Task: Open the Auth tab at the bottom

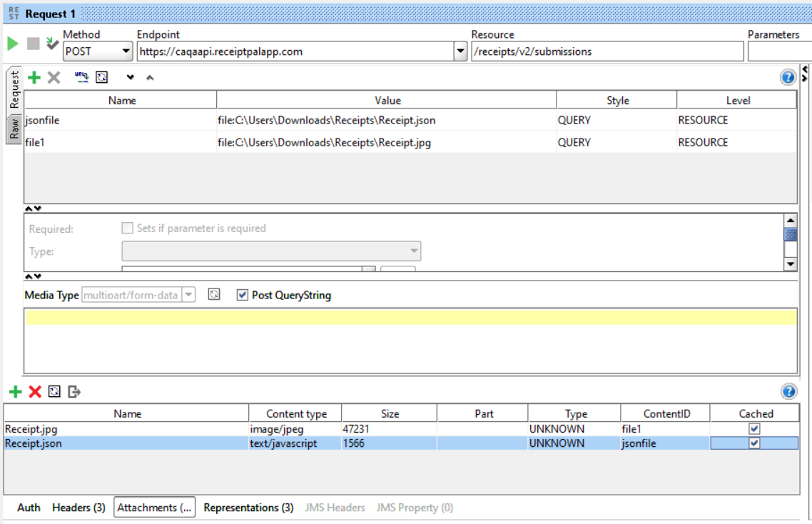Action: tap(29, 508)
